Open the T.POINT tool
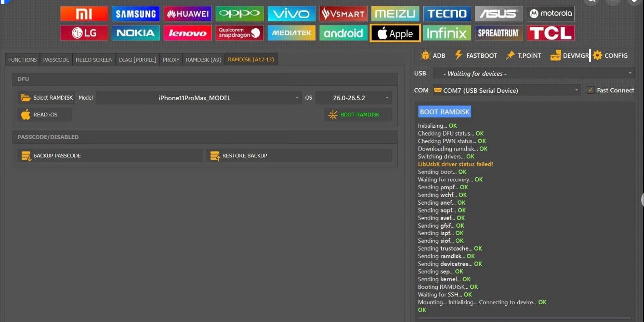Viewport: 644px width, 322px height. (x=524, y=55)
